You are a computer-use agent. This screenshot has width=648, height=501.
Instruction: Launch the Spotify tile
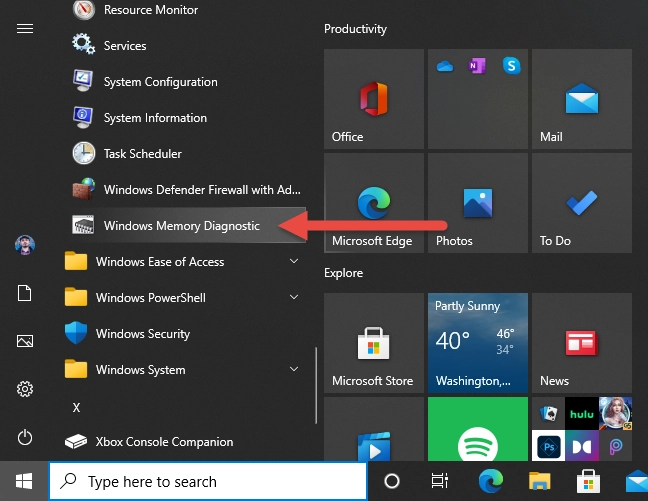tap(478, 429)
